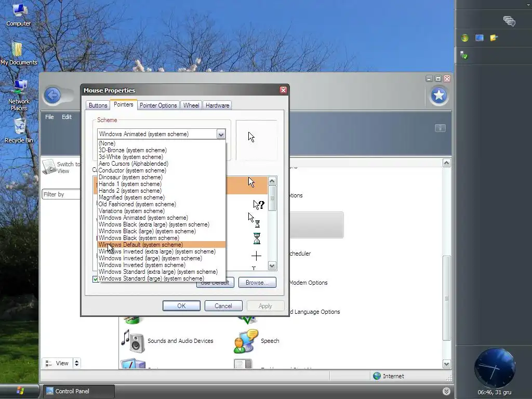Open the Recycle Bin icon
Image resolution: width=532 pixels, height=399 pixels.
pyautogui.click(x=19, y=130)
